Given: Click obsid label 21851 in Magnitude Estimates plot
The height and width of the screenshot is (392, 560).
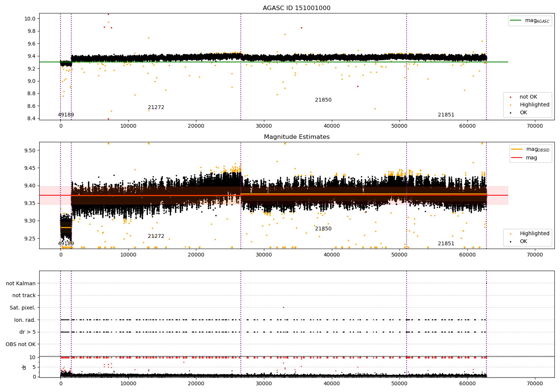Looking at the screenshot, I should [446, 244].
